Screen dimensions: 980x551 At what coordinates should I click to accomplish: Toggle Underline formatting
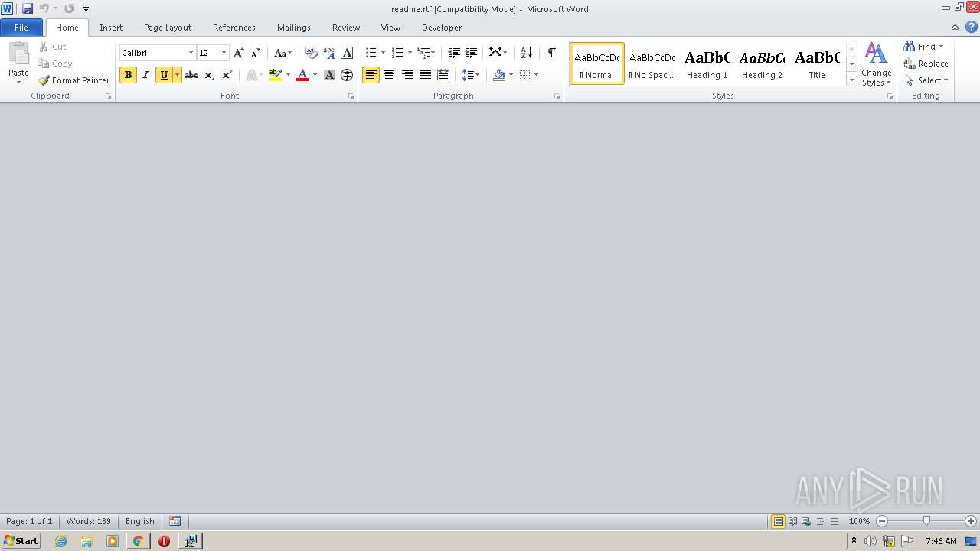(163, 75)
